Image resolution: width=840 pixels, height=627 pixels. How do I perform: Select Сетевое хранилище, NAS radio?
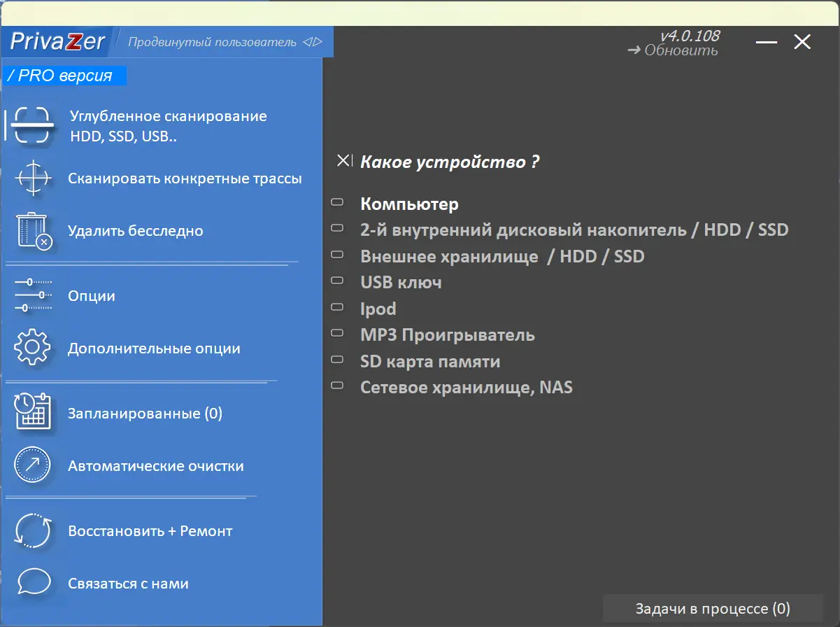(337, 386)
